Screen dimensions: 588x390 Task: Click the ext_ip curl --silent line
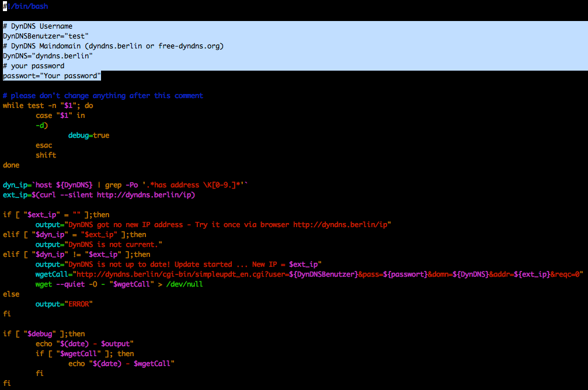tap(99, 195)
